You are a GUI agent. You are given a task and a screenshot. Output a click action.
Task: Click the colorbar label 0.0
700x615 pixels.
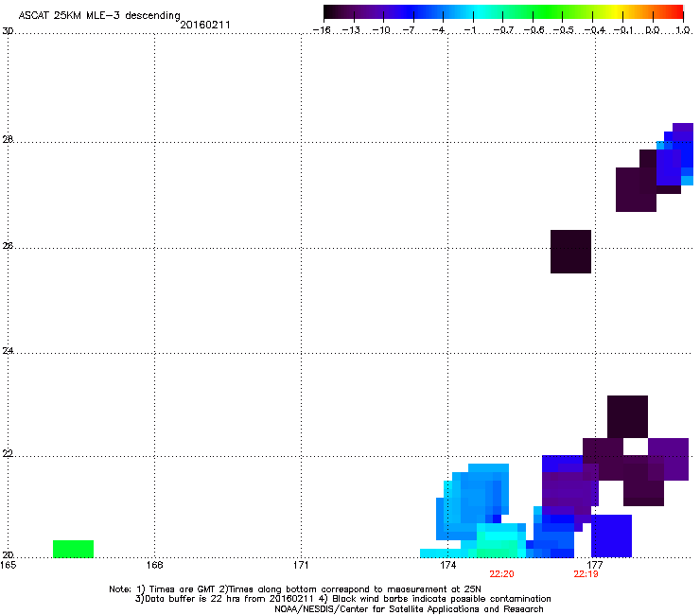[653, 30]
